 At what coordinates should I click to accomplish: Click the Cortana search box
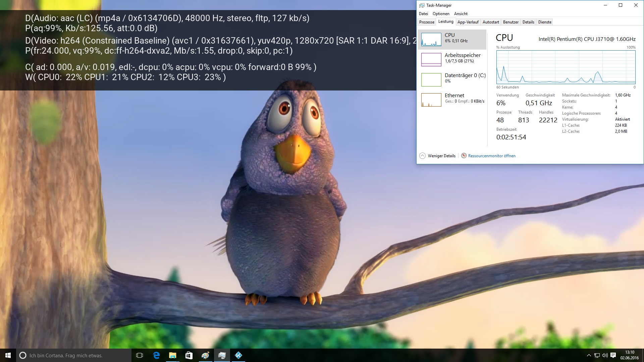pos(74,355)
